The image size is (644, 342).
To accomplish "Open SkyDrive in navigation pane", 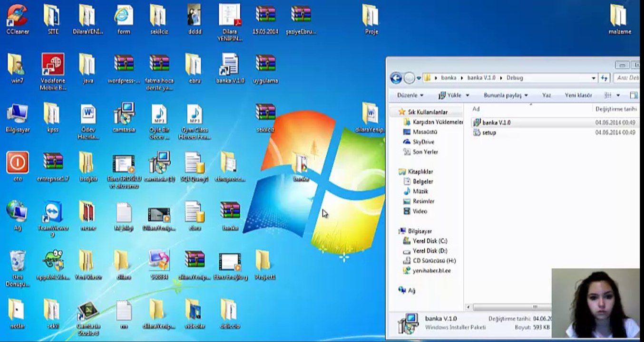I will coord(423,142).
